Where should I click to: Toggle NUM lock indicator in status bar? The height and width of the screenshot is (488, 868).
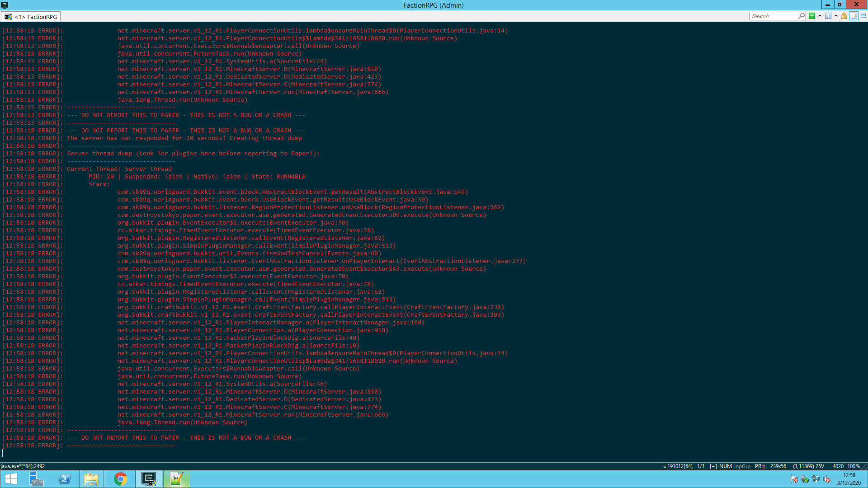tap(725, 466)
